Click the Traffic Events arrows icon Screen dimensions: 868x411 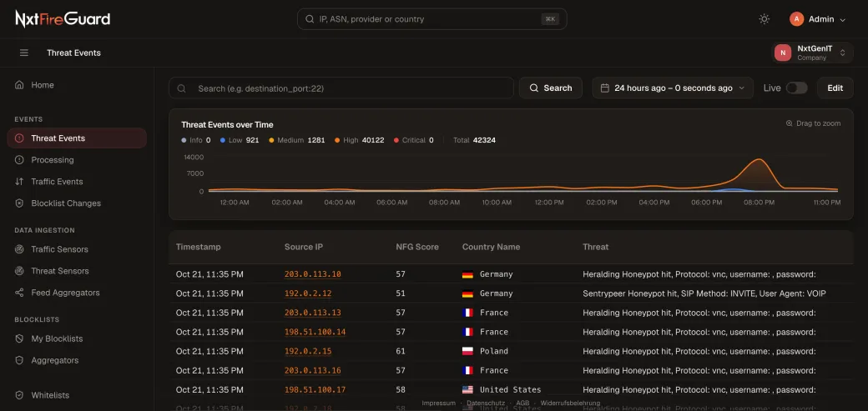point(19,182)
